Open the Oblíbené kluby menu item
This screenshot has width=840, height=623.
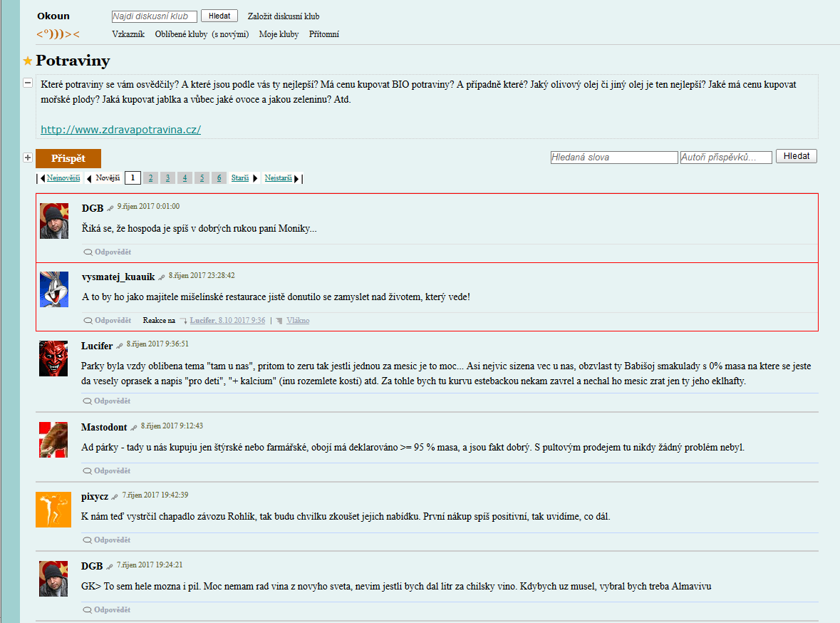181,34
